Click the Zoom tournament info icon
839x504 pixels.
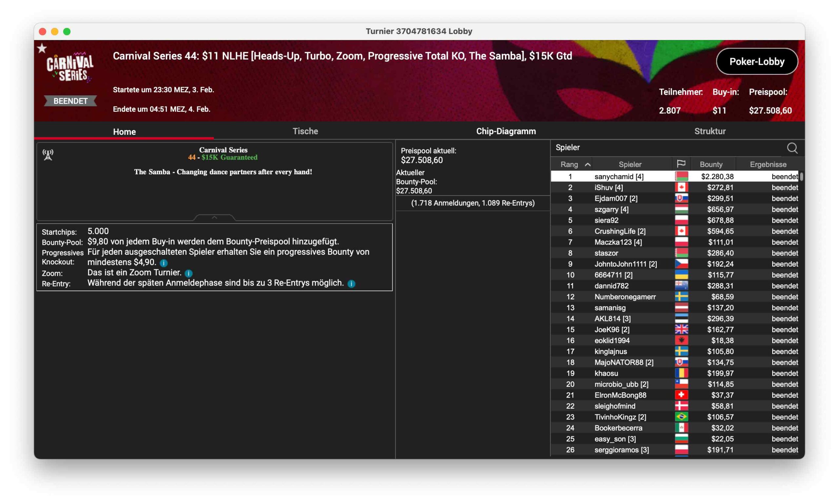point(188,273)
